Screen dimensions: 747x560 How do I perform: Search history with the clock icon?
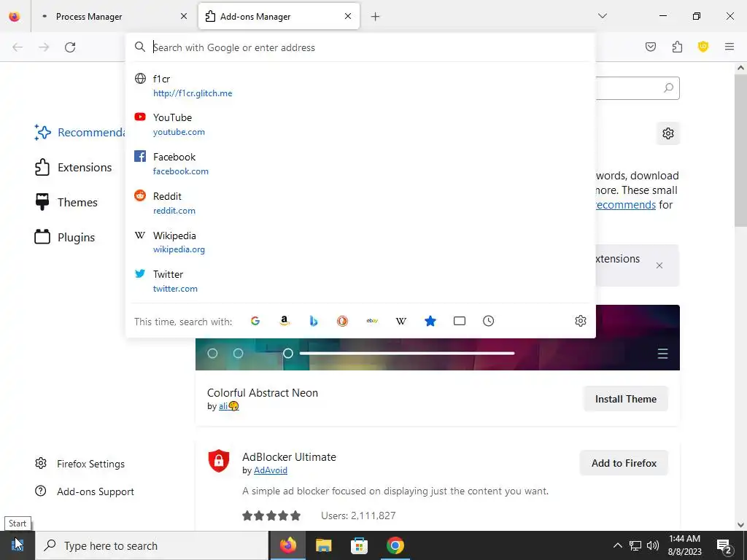[488, 321]
